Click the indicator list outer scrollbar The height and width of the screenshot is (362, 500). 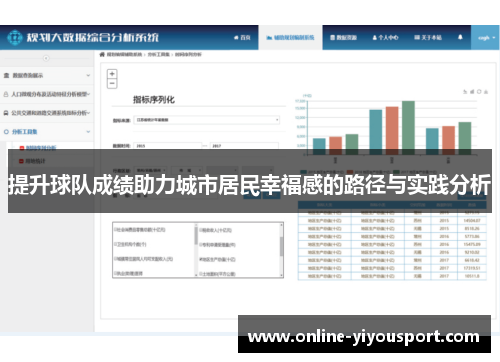[x=281, y=250]
